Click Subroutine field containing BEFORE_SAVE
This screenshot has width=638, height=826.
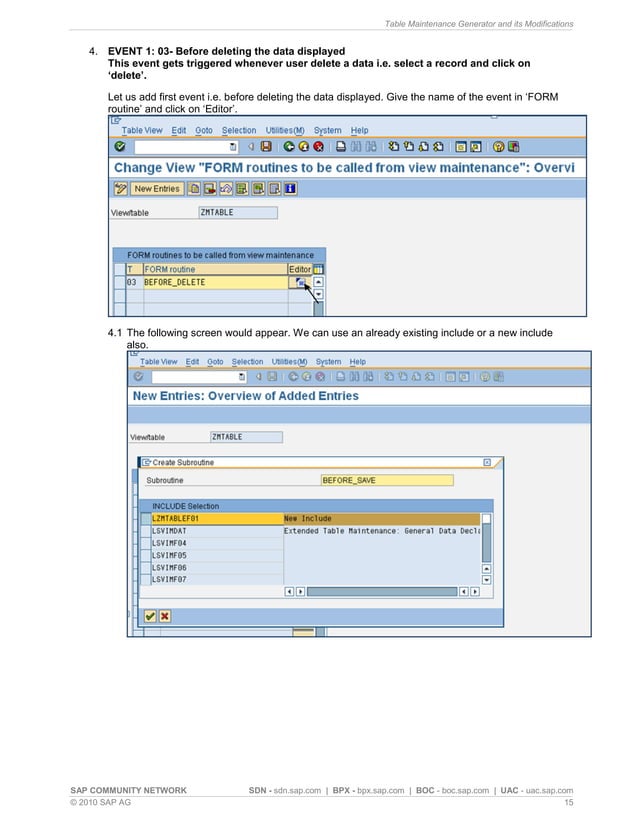click(387, 480)
